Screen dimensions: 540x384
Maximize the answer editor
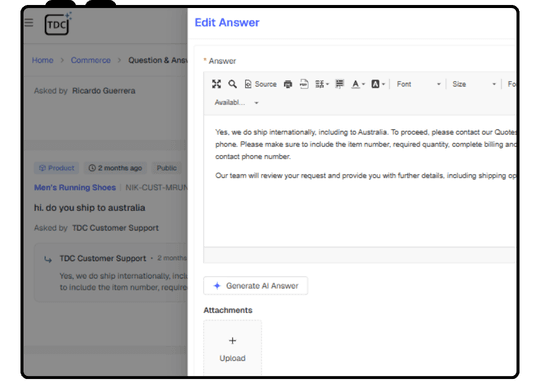coord(216,84)
